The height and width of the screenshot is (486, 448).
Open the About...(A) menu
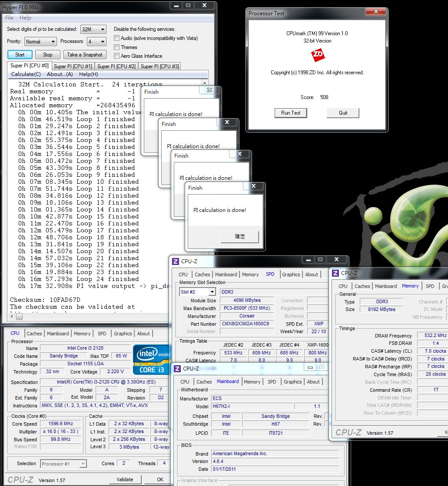tap(60, 74)
